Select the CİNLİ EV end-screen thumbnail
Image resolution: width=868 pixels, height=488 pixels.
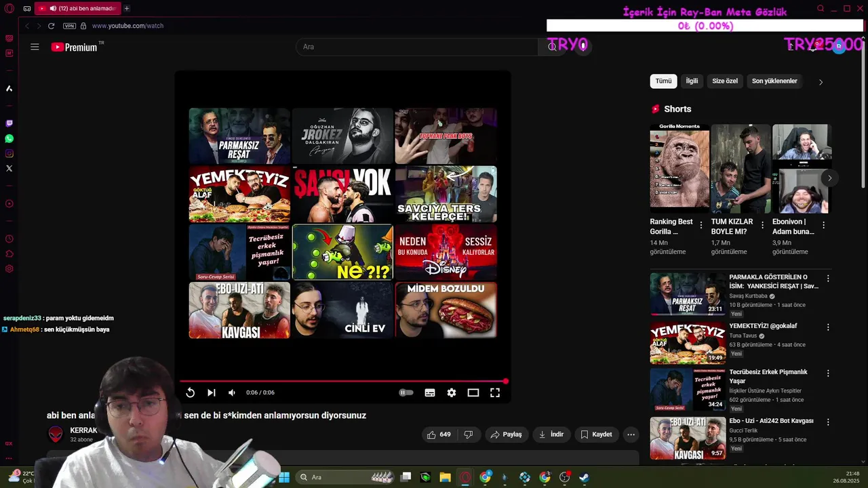click(342, 310)
